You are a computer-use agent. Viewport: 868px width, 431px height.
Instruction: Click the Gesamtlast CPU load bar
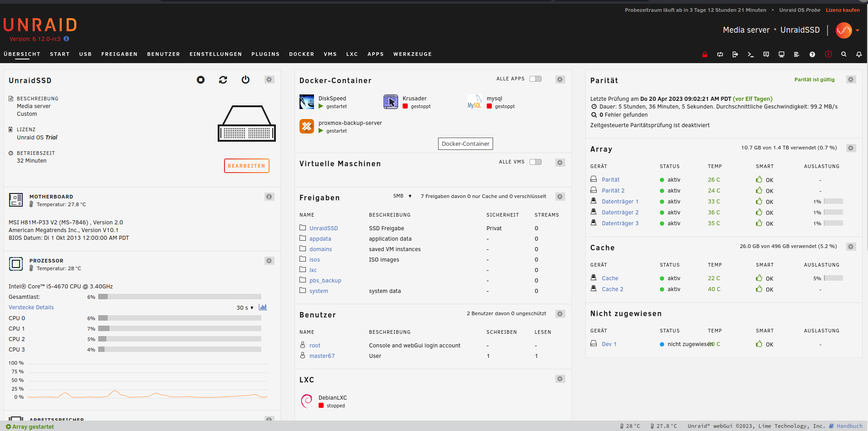tap(180, 297)
